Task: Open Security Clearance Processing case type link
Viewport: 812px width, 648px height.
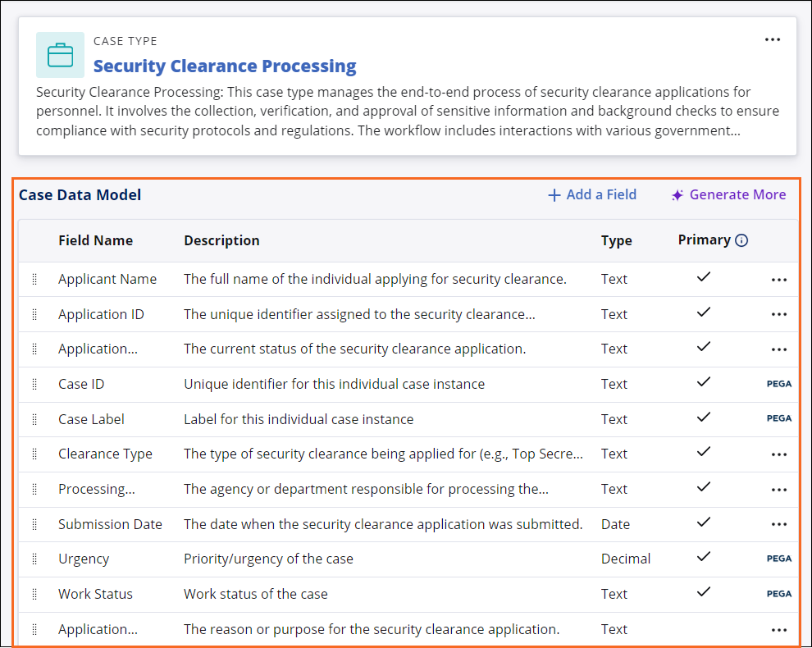Action: [x=225, y=66]
